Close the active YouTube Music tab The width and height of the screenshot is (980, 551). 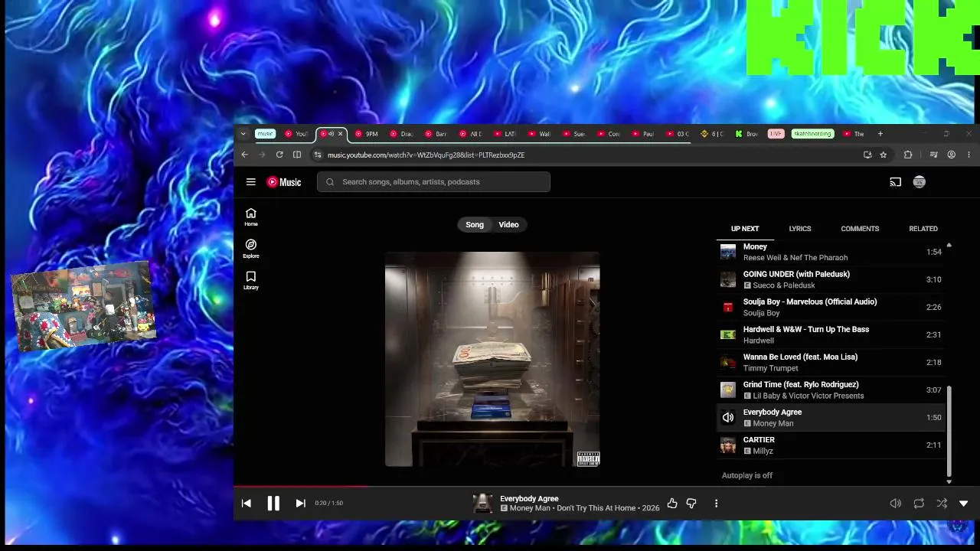341,134
